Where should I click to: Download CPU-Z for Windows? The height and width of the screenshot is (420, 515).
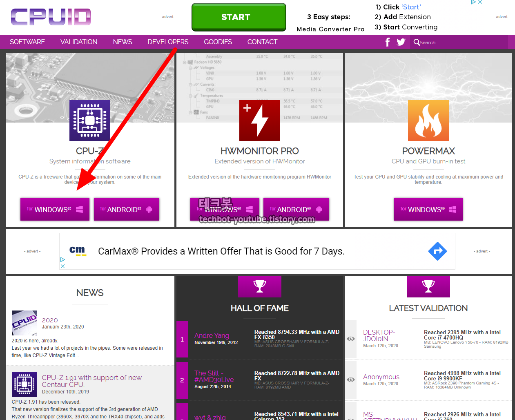click(55, 209)
